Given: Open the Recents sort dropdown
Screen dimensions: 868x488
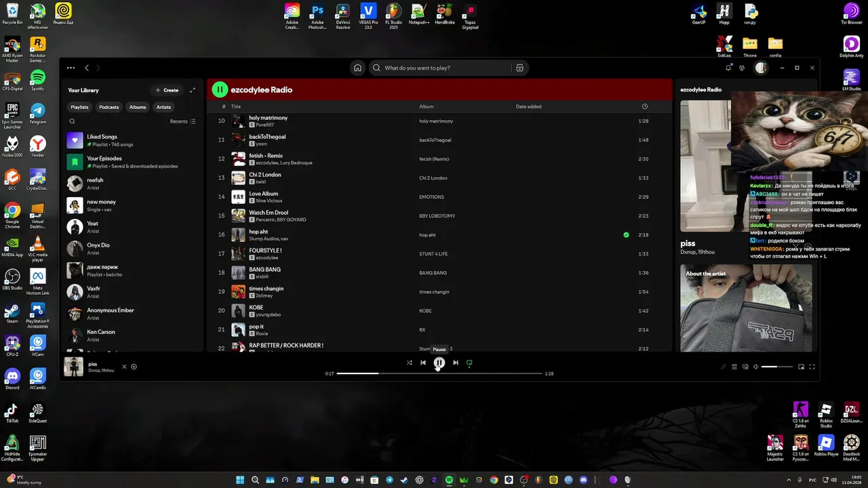Looking at the screenshot, I should pos(183,121).
